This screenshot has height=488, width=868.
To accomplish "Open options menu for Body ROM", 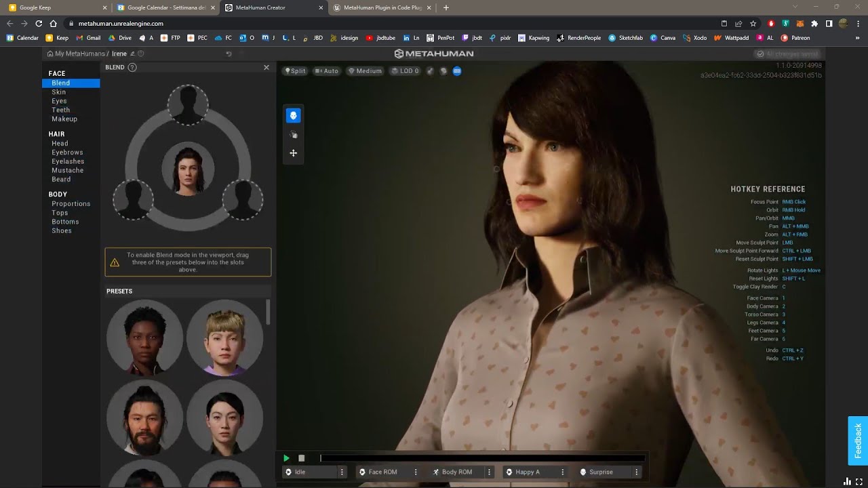I will click(489, 472).
